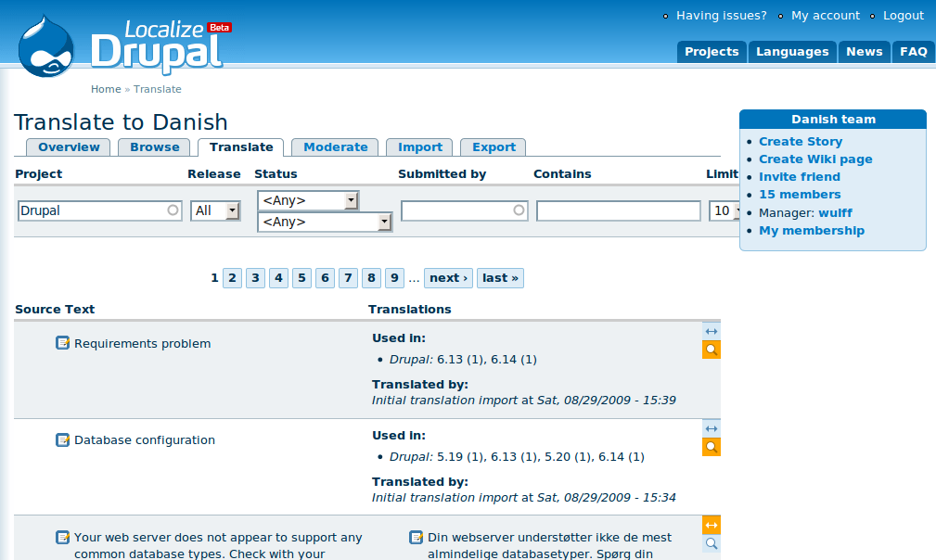Open the first Status <Any> dropdown

[308, 200]
